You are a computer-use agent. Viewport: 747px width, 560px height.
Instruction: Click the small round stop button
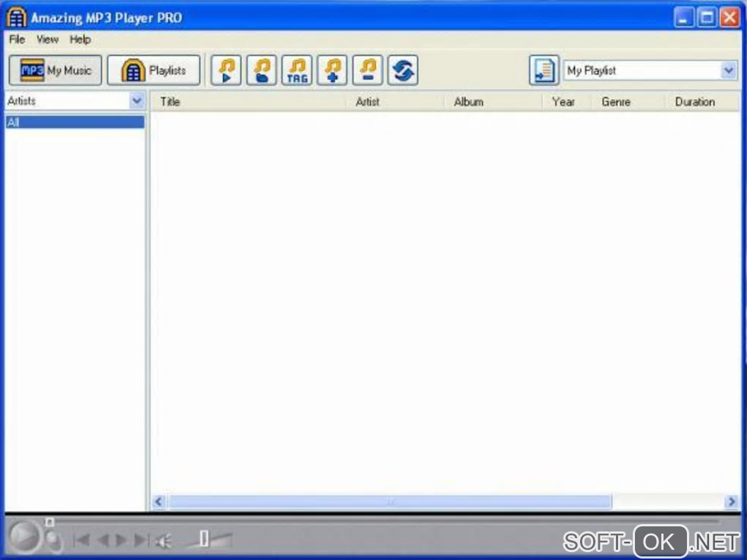pyautogui.click(x=53, y=541)
